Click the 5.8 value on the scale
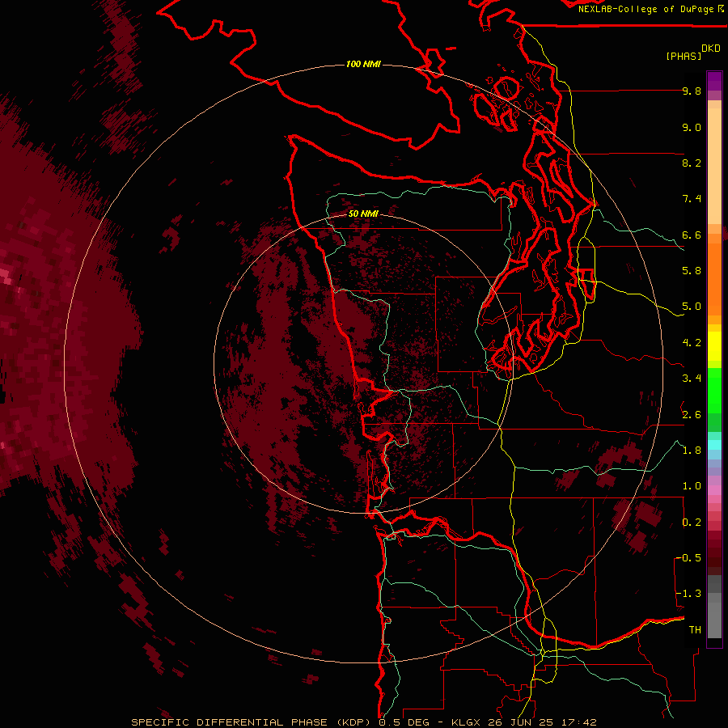This screenshot has width=728, height=728. coord(692,270)
